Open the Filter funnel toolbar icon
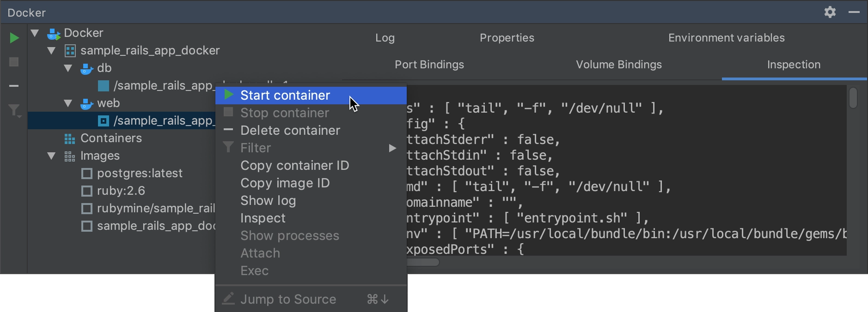Screen dimensions: 868x312 pos(14,111)
